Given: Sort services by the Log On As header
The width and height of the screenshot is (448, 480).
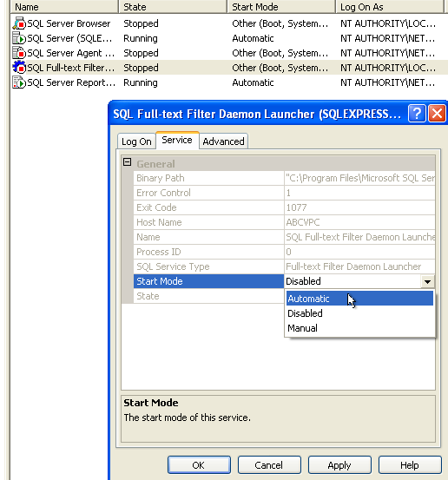Looking at the screenshot, I should click(390, 7).
